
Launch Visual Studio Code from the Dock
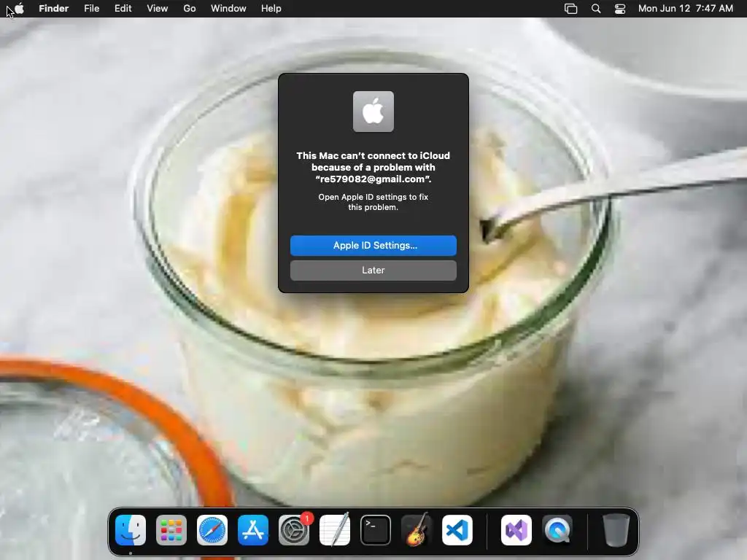click(457, 530)
